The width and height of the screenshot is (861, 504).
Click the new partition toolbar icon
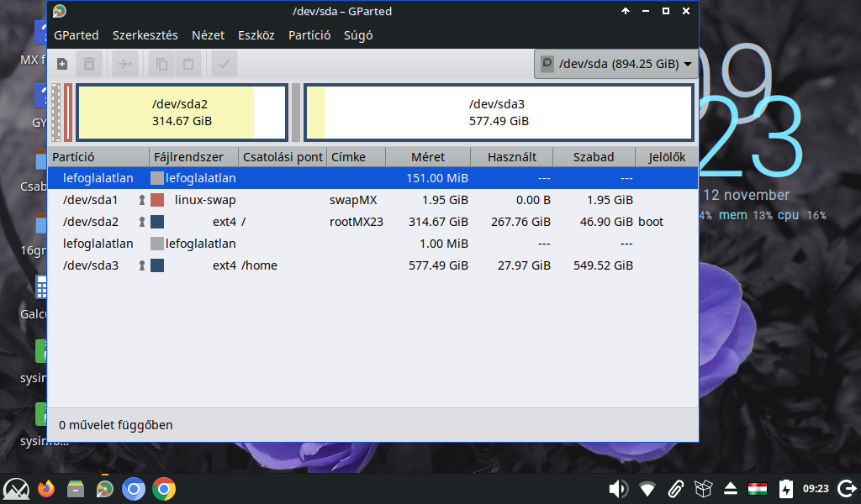62,64
